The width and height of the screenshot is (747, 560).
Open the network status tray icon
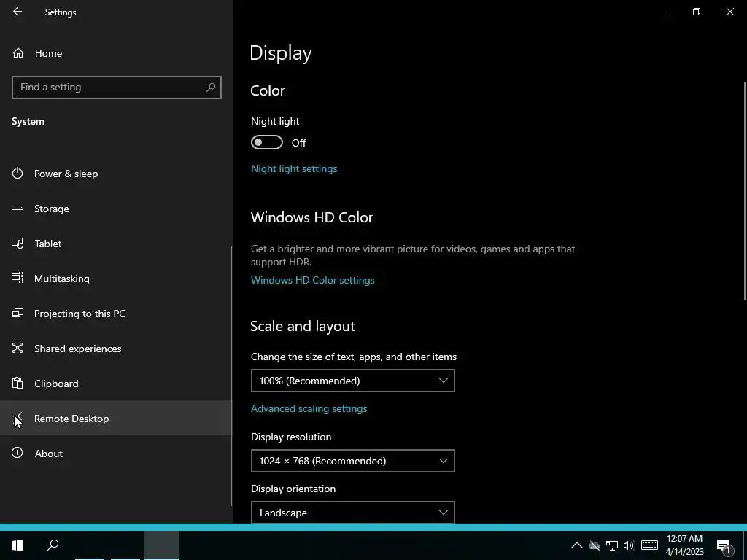point(612,545)
